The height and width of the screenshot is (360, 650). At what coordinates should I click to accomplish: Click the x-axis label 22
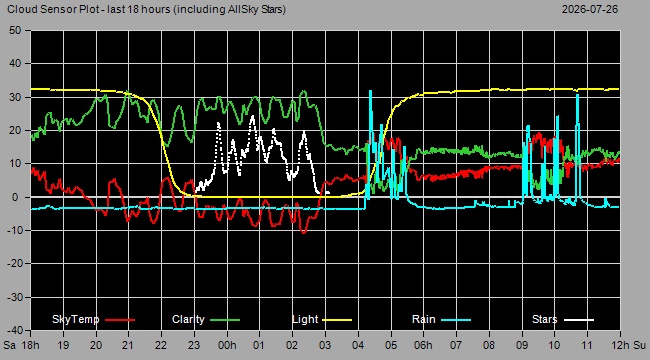161,345
